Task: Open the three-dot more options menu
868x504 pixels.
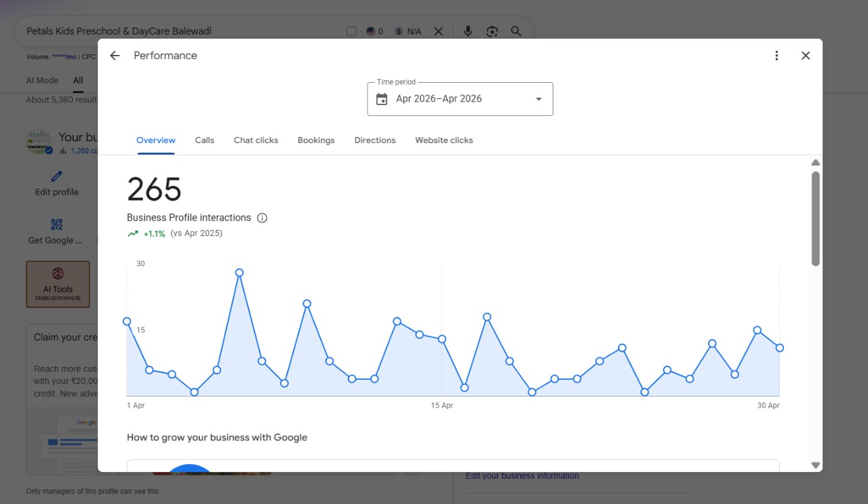Action: (x=776, y=56)
